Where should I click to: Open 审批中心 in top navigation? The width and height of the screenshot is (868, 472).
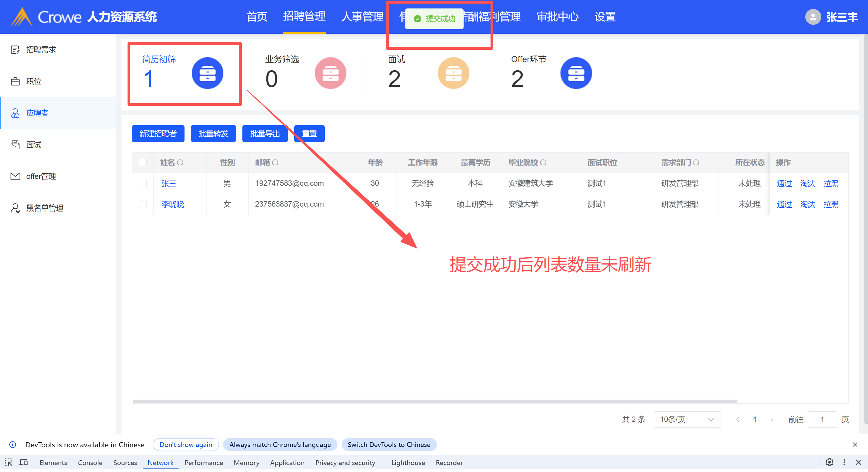pos(557,17)
